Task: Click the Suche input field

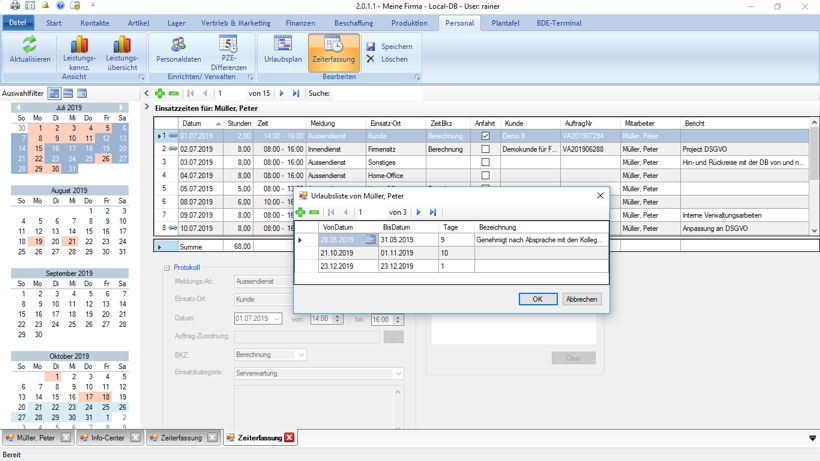Action: click(377, 93)
